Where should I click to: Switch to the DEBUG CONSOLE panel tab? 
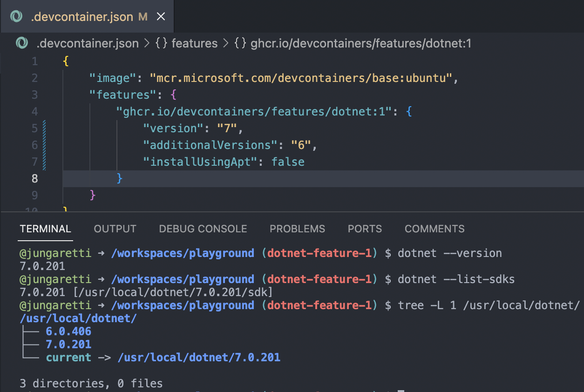tap(203, 229)
